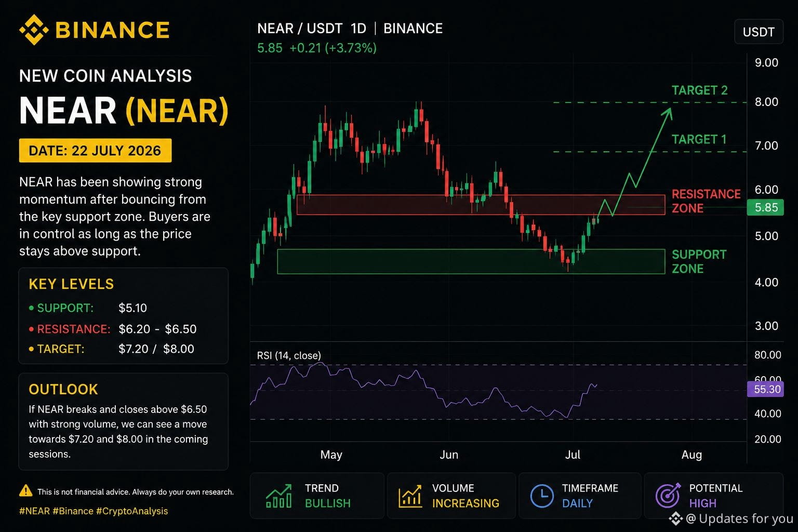
Task: Click the Binance diamond logo icon
Action: (x=34, y=30)
